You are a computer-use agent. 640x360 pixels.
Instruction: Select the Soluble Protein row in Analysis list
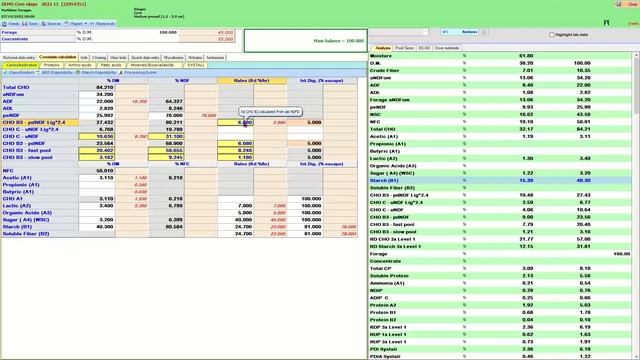coord(500,276)
